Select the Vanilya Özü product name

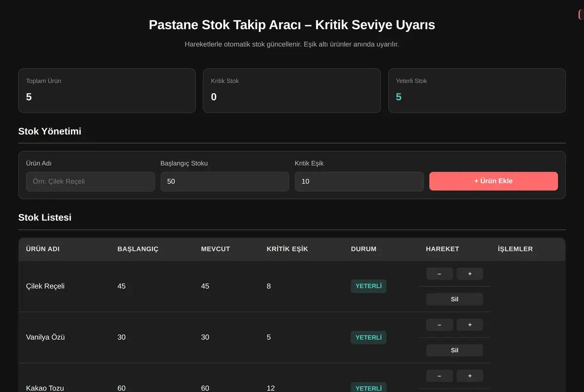(45, 337)
